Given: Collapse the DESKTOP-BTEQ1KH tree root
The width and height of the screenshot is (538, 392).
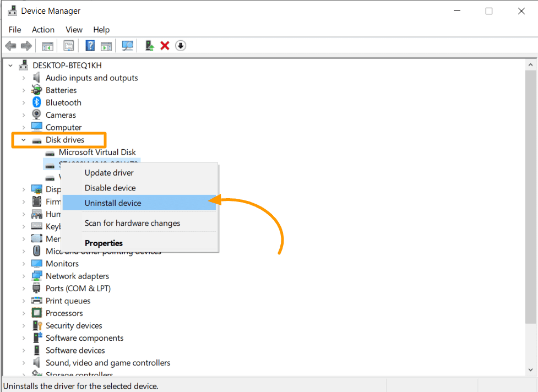Looking at the screenshot, I should coord(10,65).
